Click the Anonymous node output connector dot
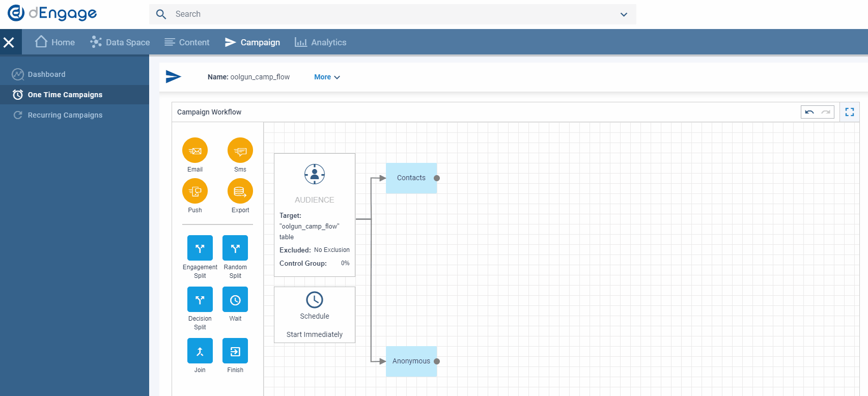868x396 pixels. click(x=437, y=361)
